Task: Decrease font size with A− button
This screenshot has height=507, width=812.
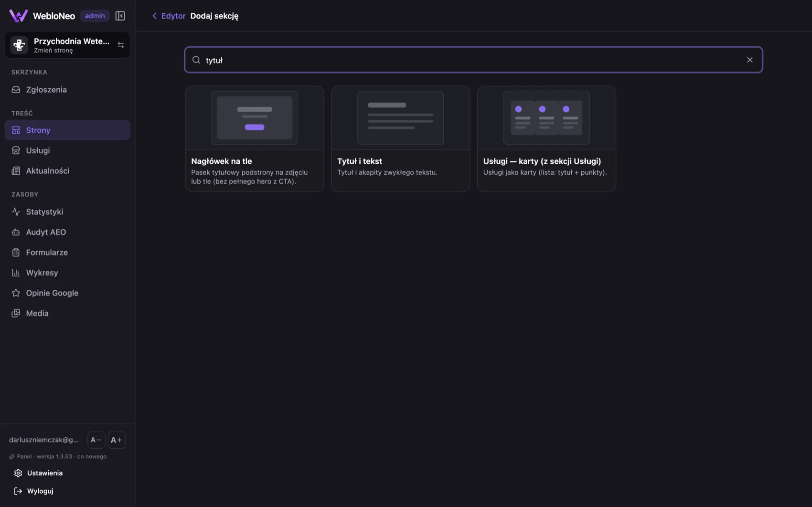Action: coord(96,440)
